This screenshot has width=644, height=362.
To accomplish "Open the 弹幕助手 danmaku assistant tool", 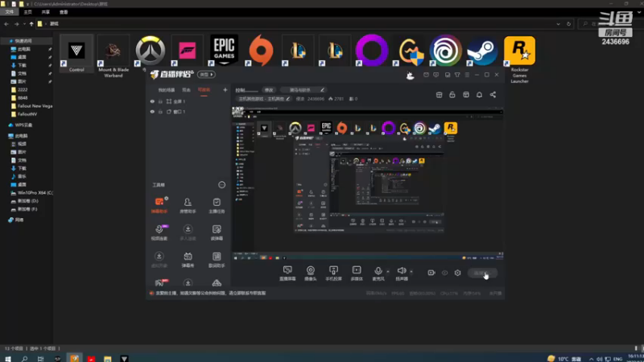I will [x=159, y=205].
